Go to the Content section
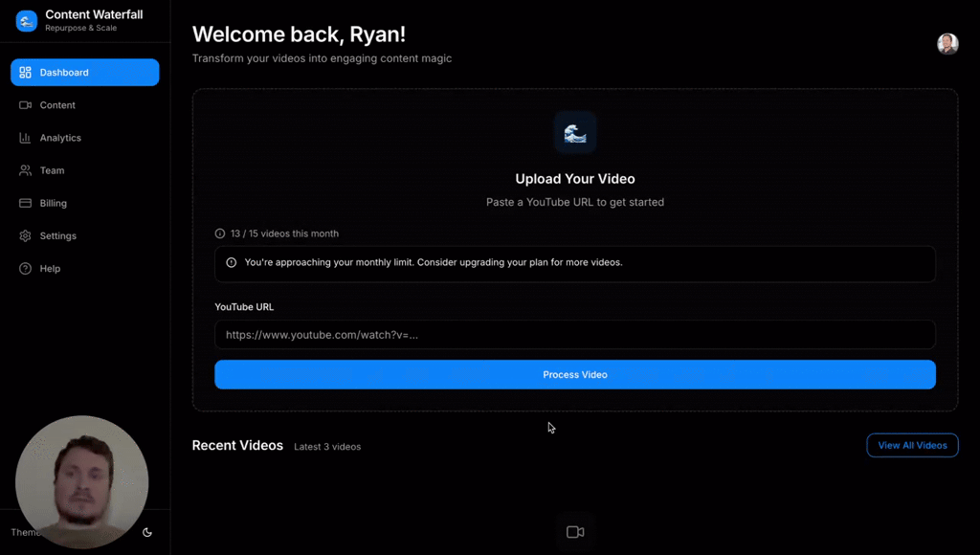 [x=85, y=105]
